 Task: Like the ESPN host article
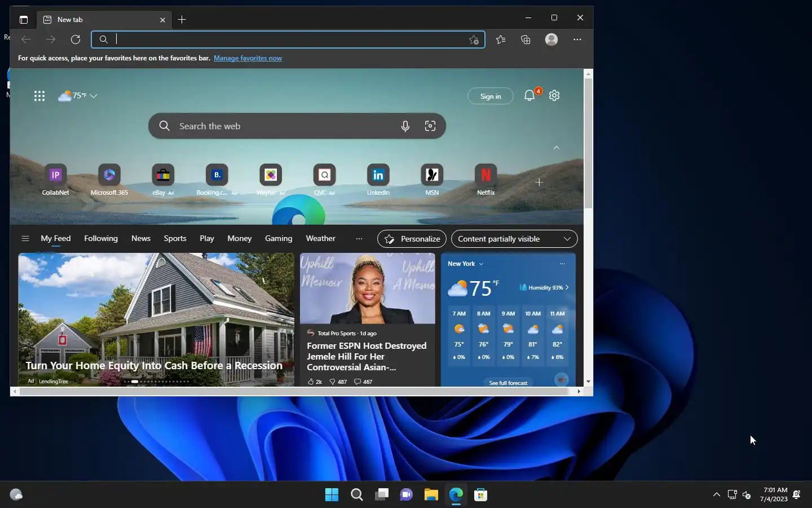315,382
